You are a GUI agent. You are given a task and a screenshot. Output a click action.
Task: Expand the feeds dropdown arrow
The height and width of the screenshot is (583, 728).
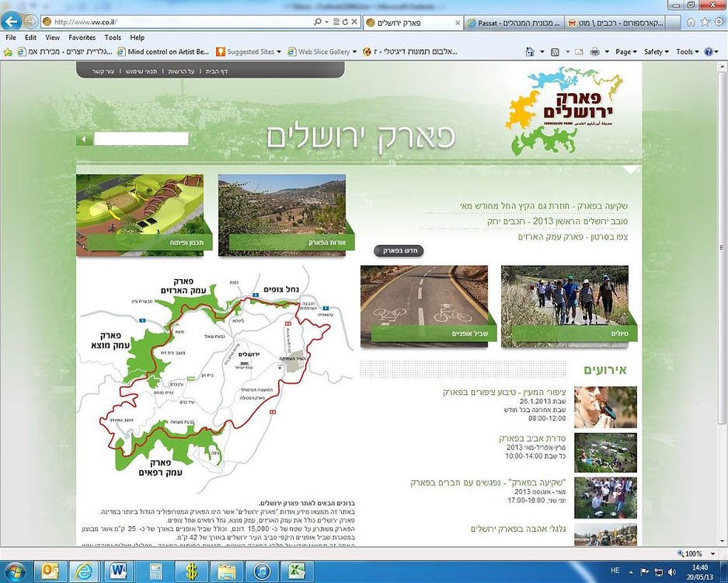coord(567,52)
